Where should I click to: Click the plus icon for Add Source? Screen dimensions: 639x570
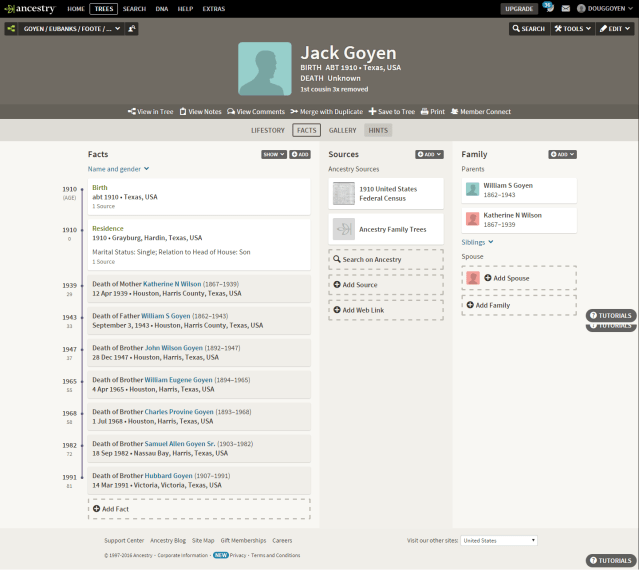click(337, 284)
